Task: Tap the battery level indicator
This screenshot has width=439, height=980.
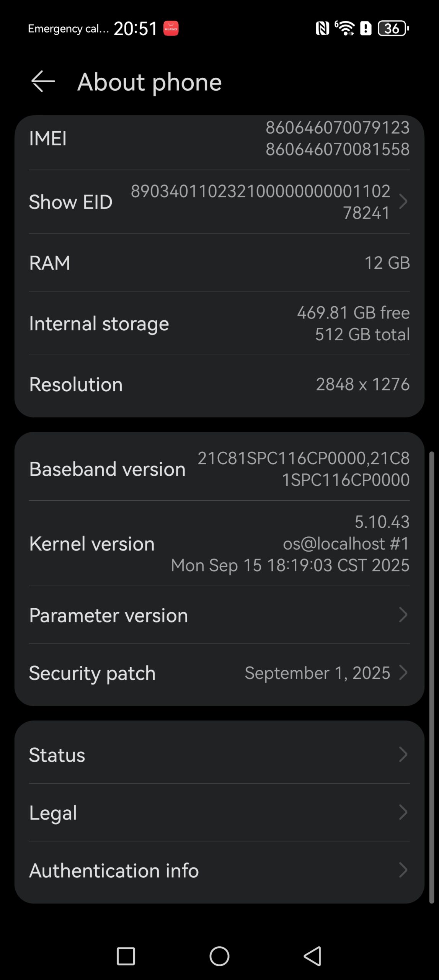Action: tap(393, 28)
